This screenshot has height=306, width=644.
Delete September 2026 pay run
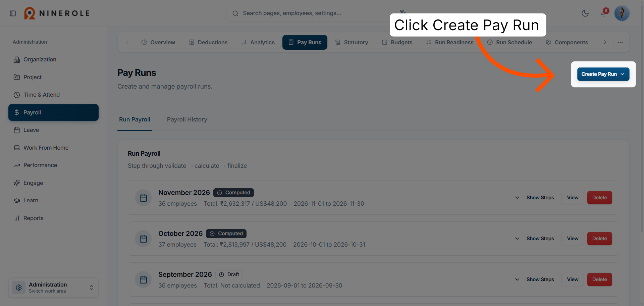click(599, 279)
